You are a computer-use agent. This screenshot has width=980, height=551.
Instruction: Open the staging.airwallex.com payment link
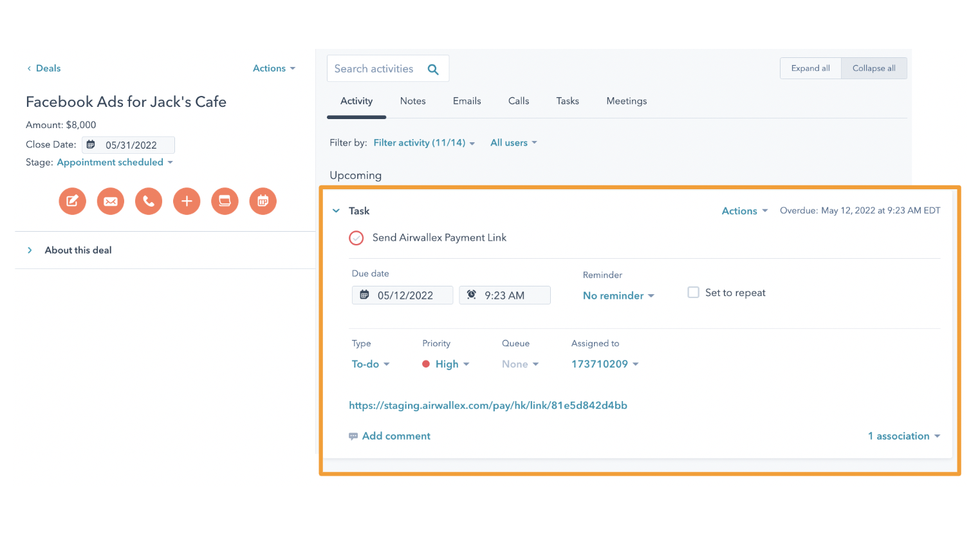point(488,406)
